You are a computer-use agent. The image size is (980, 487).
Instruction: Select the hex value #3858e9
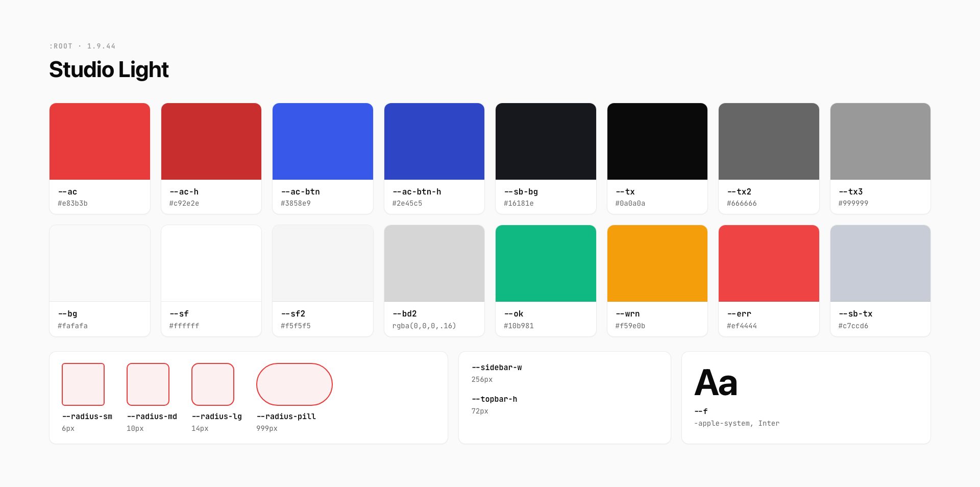pyautogui.click(x=296, y=203)
